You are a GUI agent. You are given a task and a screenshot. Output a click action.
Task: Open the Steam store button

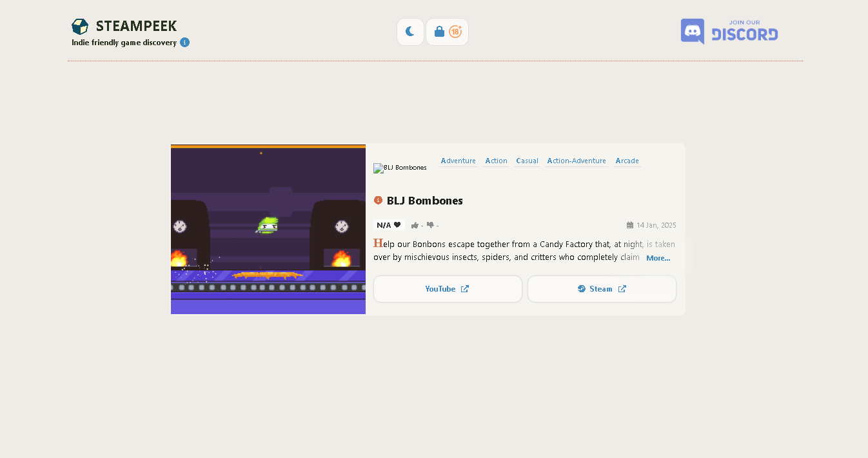point(602,289)
